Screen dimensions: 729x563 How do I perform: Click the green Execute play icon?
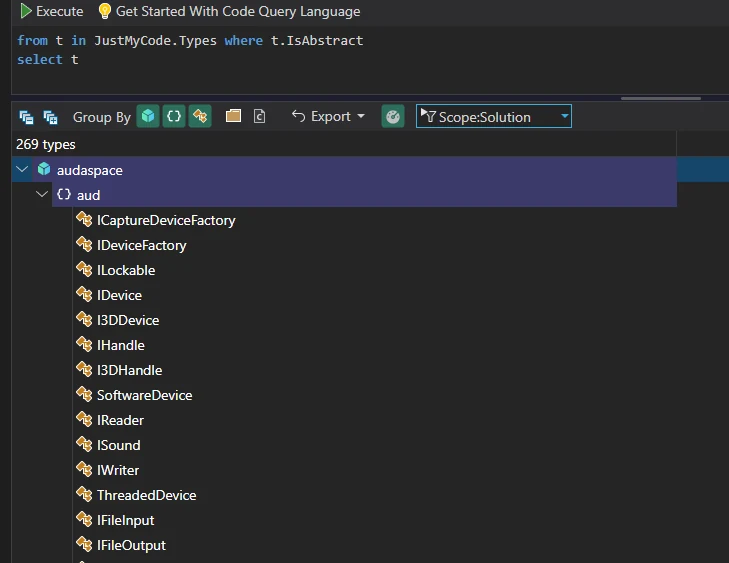click(x=26, y=11)
